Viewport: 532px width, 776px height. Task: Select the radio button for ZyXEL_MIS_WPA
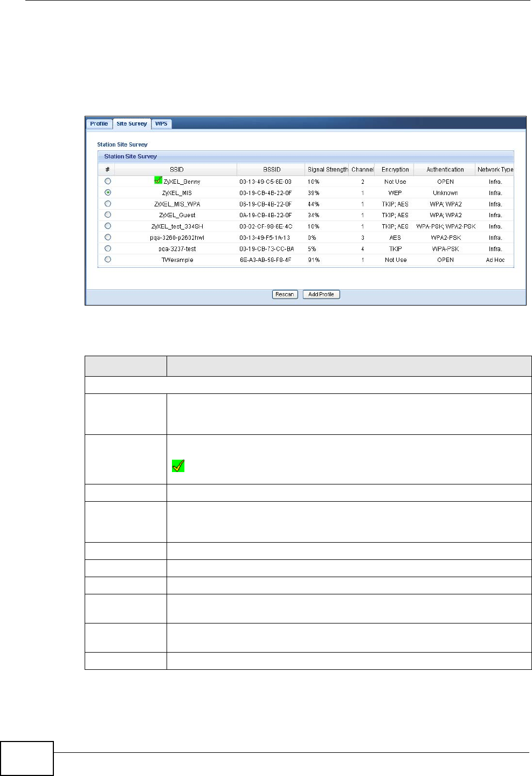pyautogui.click(x=108, y=204)
